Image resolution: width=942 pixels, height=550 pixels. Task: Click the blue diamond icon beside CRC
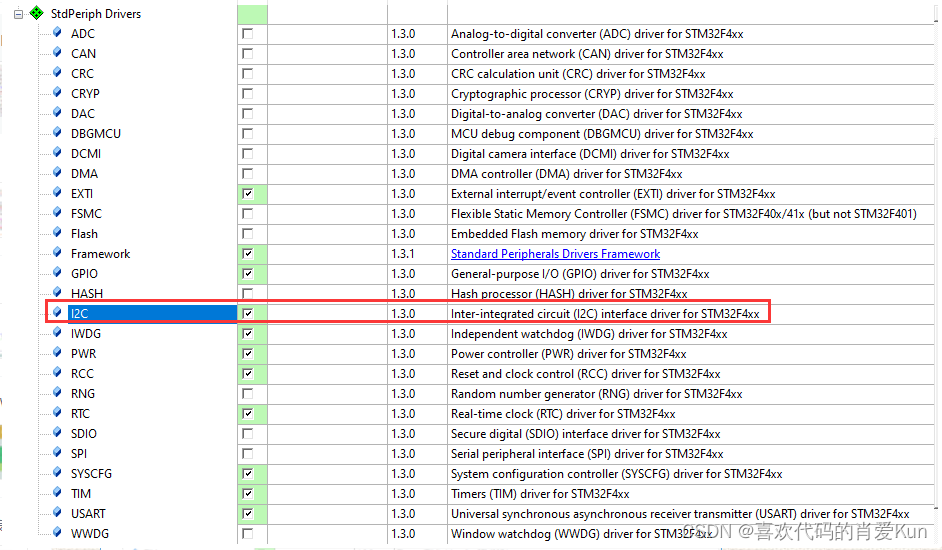point(57,72)
